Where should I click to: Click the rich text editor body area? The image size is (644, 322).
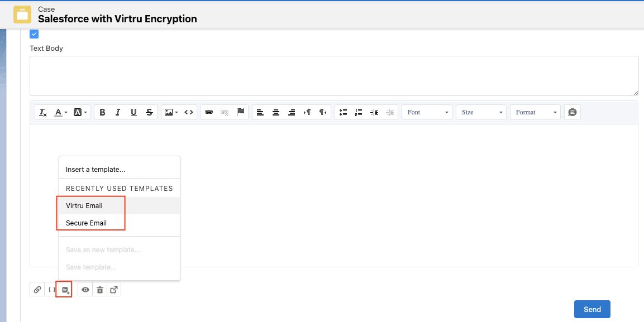pos(334,195)
